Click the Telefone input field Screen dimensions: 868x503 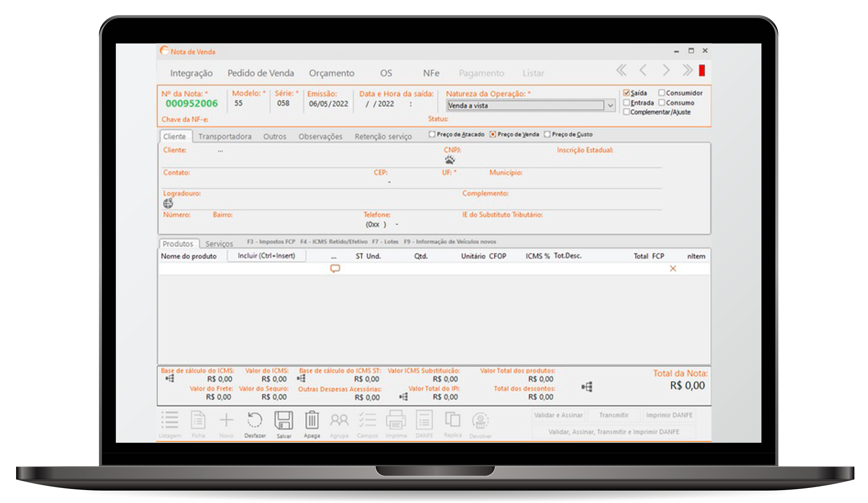382,224
